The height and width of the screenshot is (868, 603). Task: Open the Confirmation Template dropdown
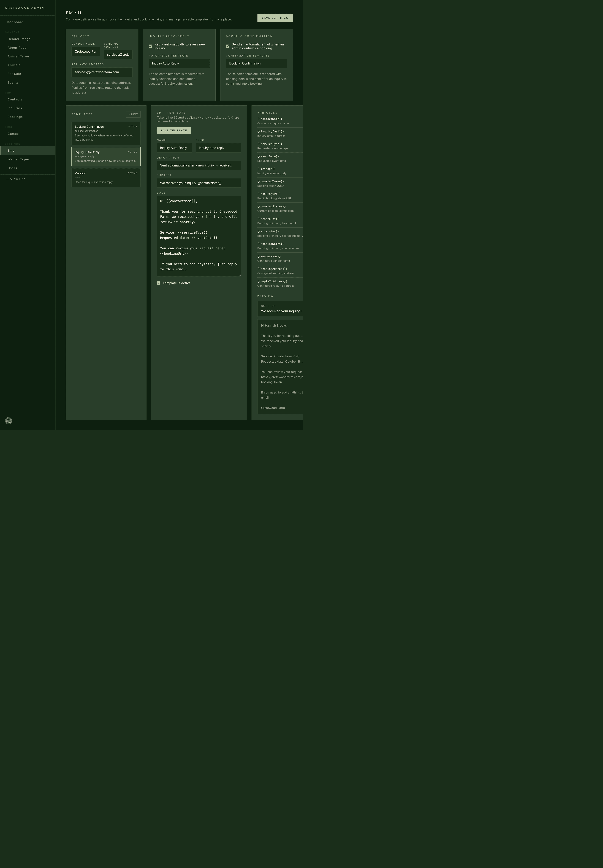[x=256, y=63]
